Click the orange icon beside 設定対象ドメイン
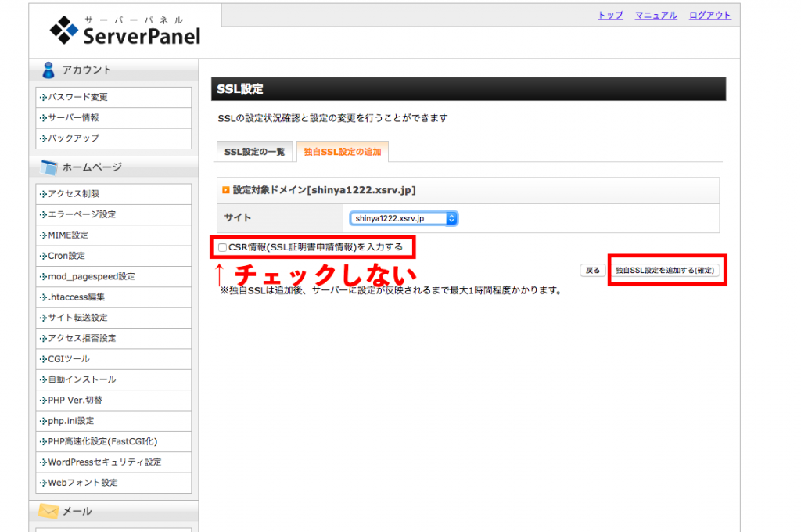801x532 pixels. pos(226,190)
